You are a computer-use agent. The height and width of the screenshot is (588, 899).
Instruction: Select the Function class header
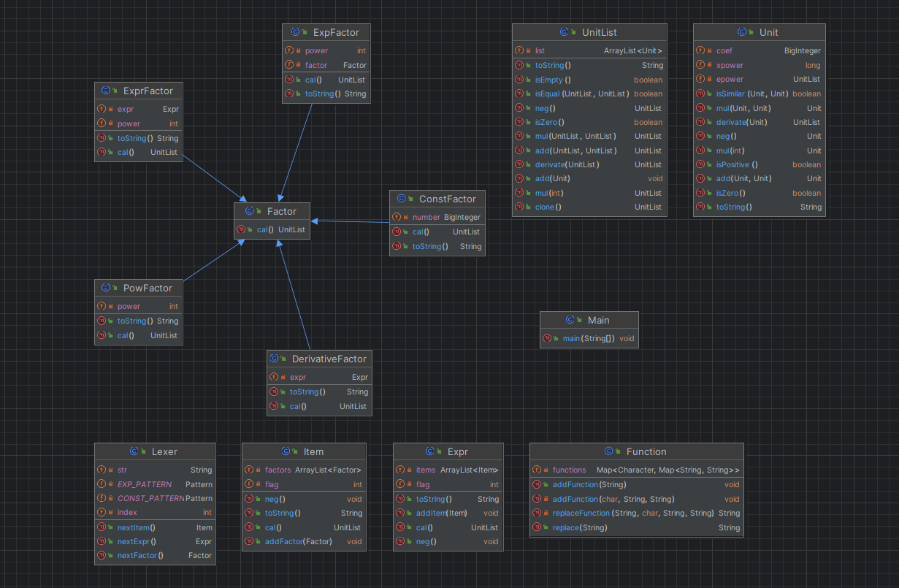point(637,451)
